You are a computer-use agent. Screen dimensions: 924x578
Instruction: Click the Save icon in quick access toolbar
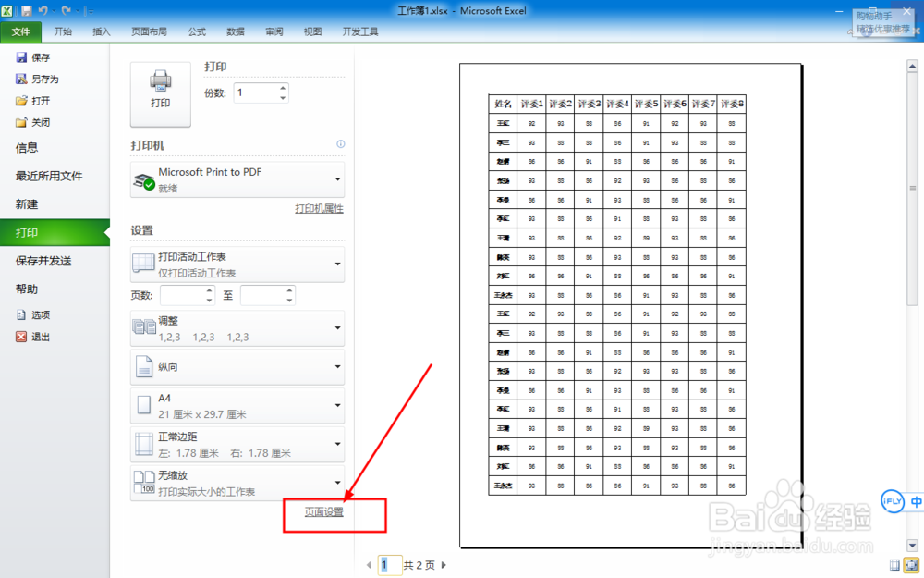click(x=27, y=10)
